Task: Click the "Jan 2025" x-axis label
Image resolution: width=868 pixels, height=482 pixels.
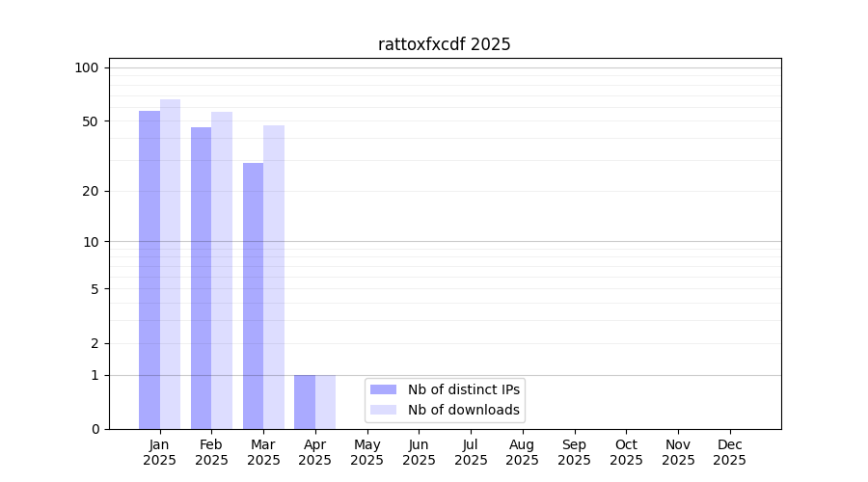Action: (x=159, y=452)
